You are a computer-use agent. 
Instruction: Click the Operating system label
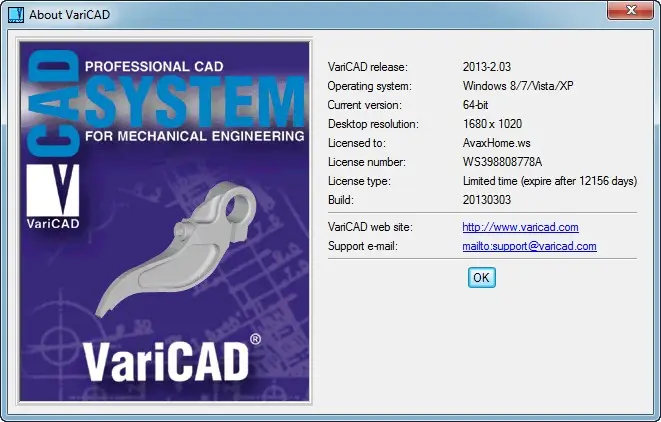pos(369,86)
